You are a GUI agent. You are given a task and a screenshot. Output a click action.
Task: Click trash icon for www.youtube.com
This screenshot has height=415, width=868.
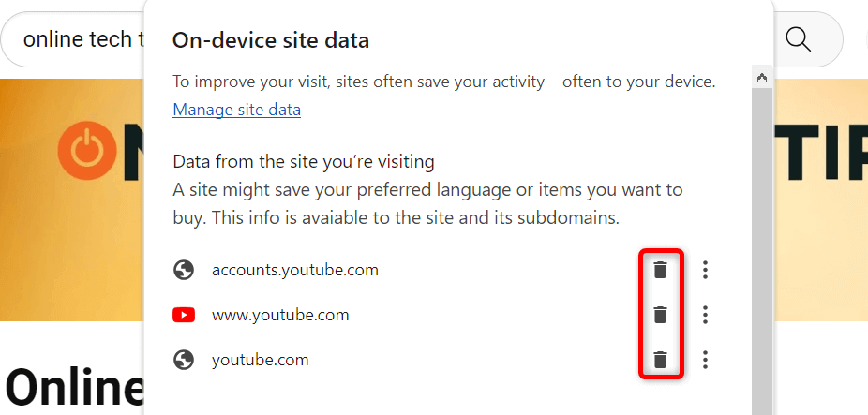click(661, 315)
